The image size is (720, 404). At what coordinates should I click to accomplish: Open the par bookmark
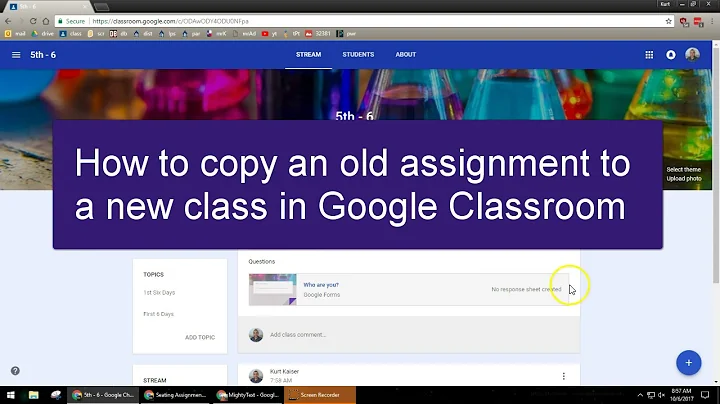coord(191,34)
